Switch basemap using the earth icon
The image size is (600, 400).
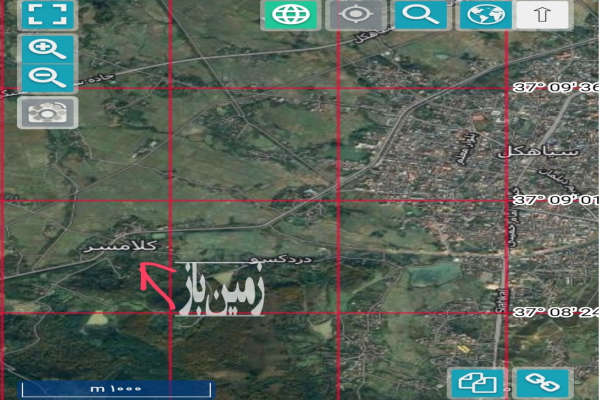coord(486,15)
